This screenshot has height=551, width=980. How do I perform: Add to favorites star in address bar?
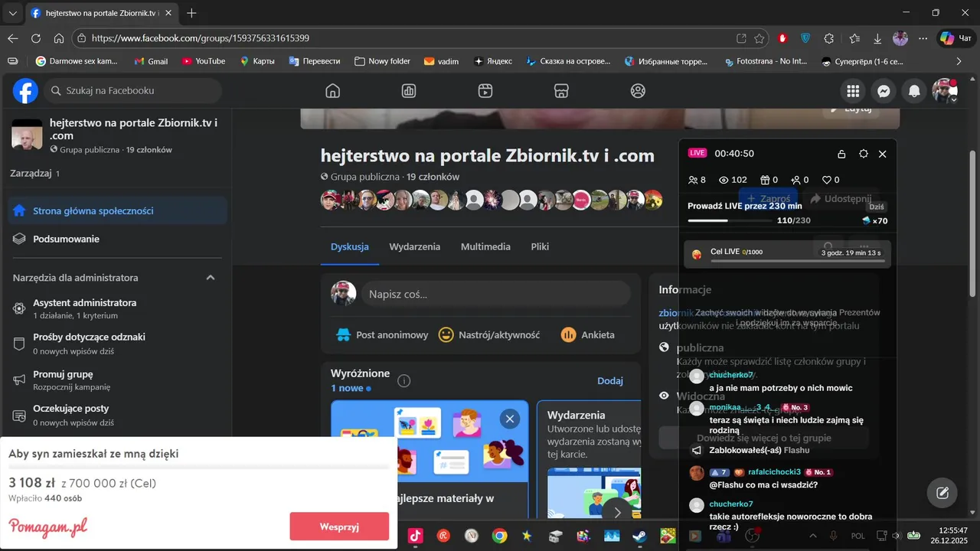click(x=759, y=38)
